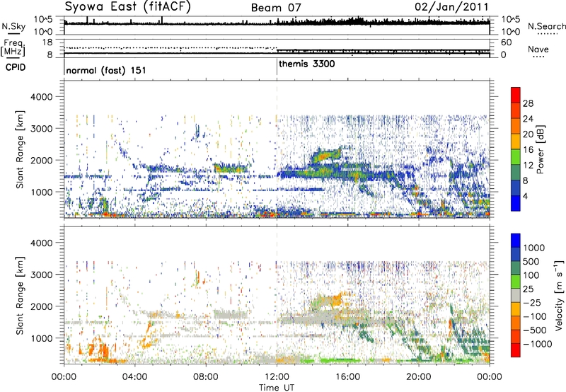Image resolution: width=566 pixels, height=392 pixels.
Task: Click the gray segment of velocity colorbar
Action: 516,295
